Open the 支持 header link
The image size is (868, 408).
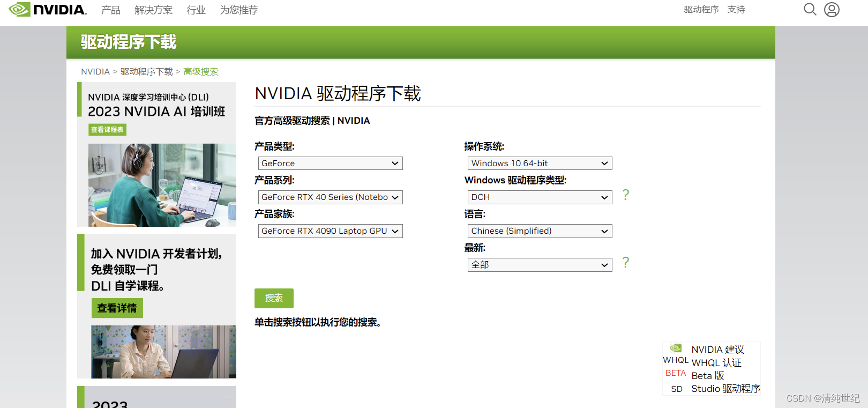click(736, 10)
